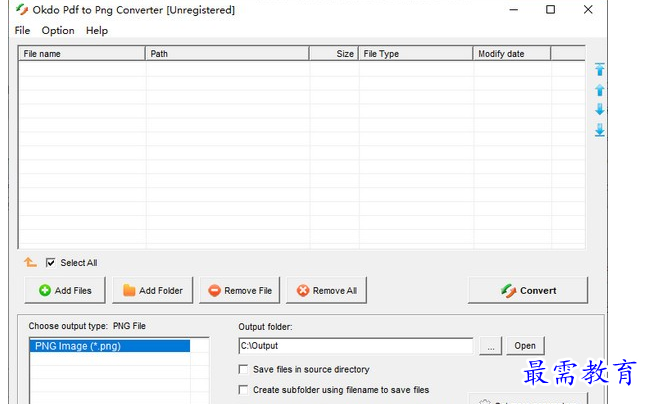Close the converter window

[588, 9]
